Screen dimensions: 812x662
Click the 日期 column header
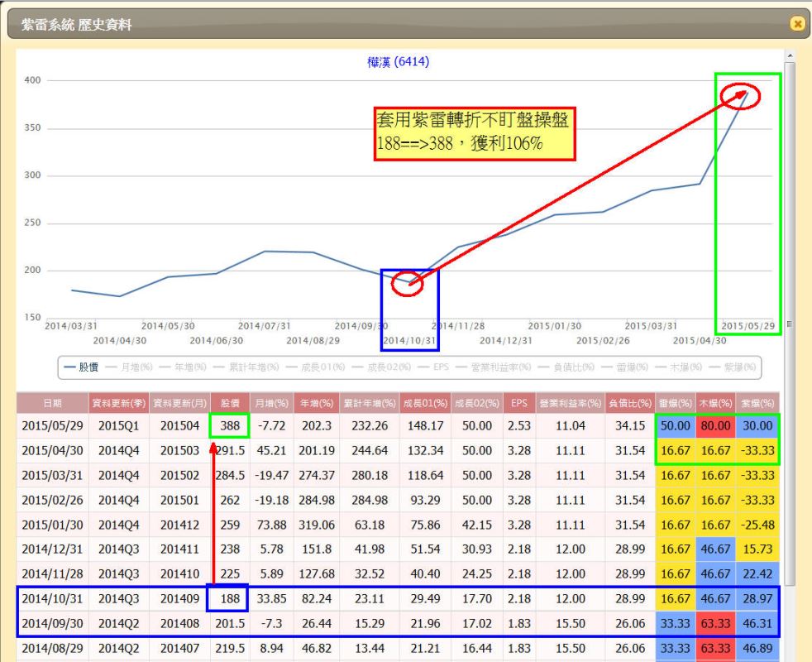coord(51,402)
